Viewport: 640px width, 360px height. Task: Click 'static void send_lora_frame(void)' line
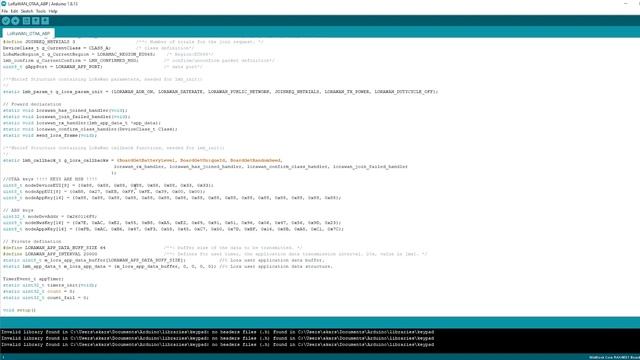pyautogui.click(x=50, y=136)
